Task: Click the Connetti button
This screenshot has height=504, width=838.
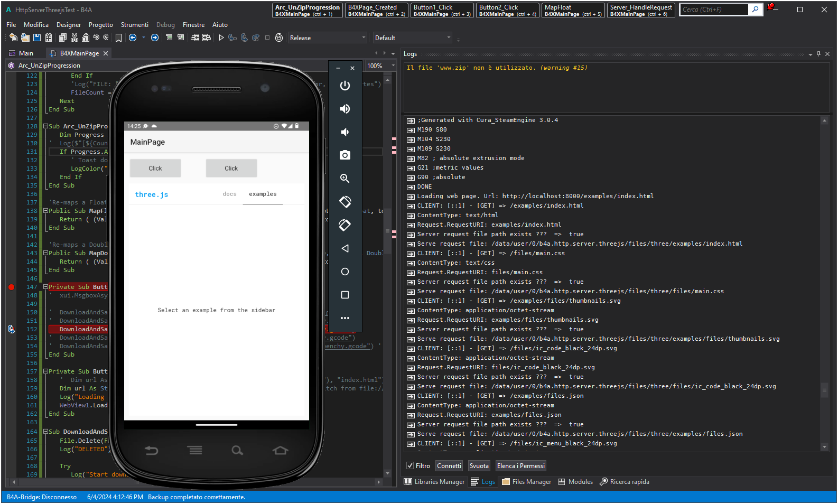Action: [x=449, y=465]
